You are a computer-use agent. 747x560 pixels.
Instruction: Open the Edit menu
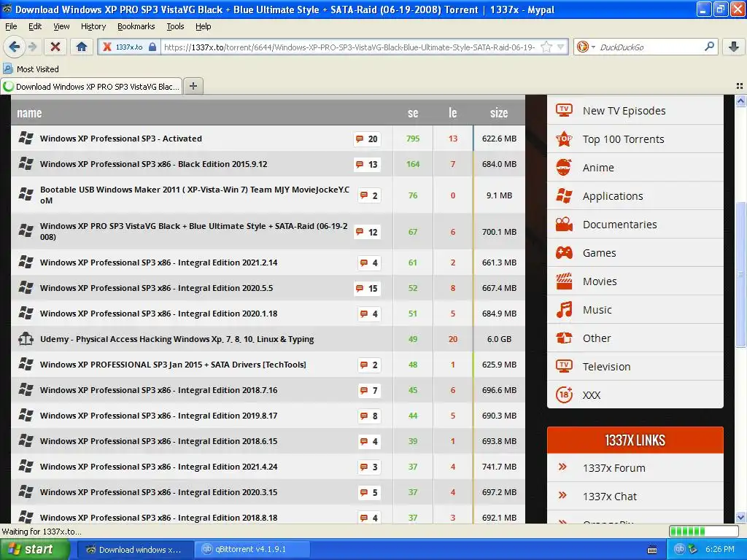point(35,26)
